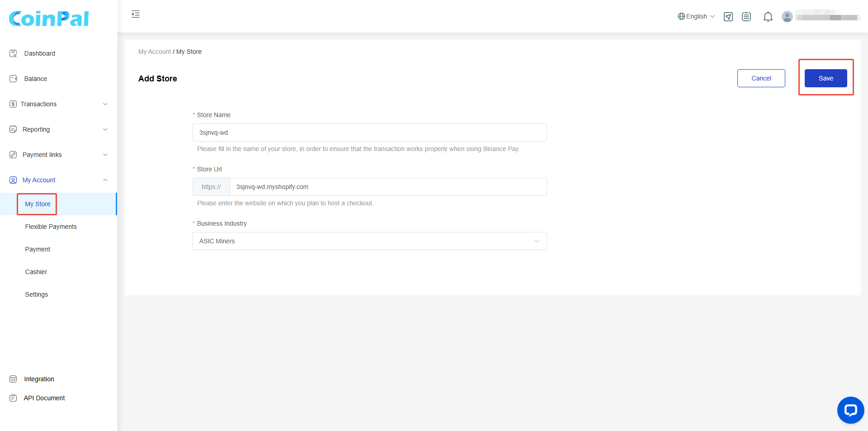Viewport: 868px width, 431px height.
Task: Save the new store
Action: click(826, 78)
